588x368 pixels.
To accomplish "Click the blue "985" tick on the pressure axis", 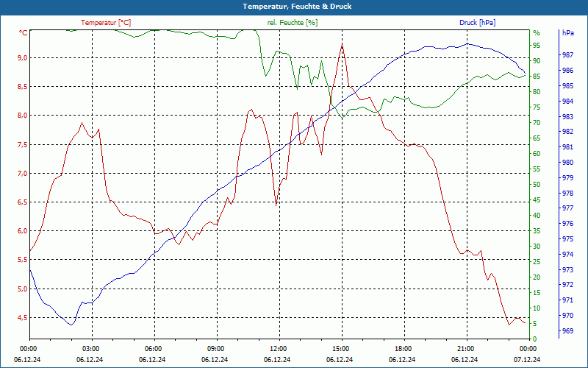I will 567,86.
